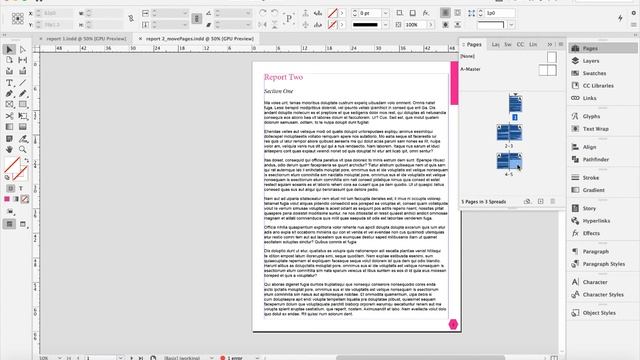Toggle Apply Gradient button
This screenshot has height=360, width=640.
pos(16,199)
